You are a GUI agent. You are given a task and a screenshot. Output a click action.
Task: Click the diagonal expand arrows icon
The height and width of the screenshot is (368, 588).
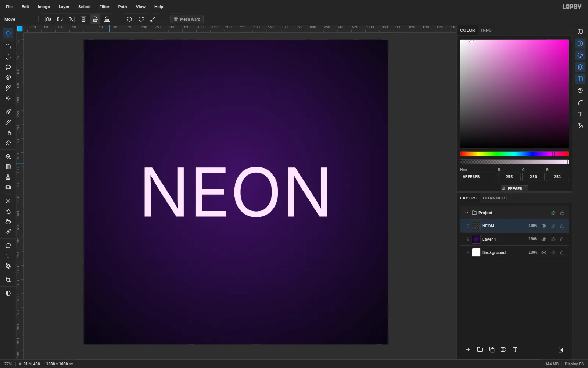(x=153, y=19)
